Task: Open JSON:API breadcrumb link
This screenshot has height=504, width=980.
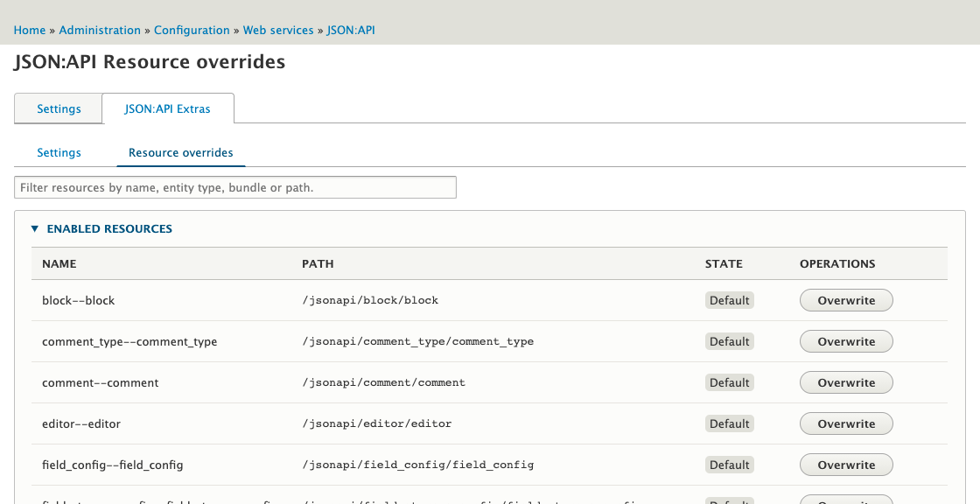Action: [x=351, y=30]
